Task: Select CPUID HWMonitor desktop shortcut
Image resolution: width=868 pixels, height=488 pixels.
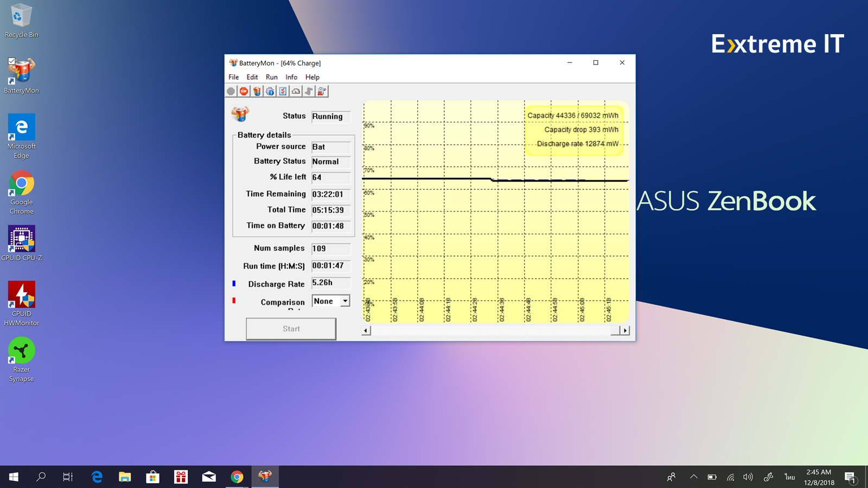Action: pyautogui.click(x=22, y=304)
